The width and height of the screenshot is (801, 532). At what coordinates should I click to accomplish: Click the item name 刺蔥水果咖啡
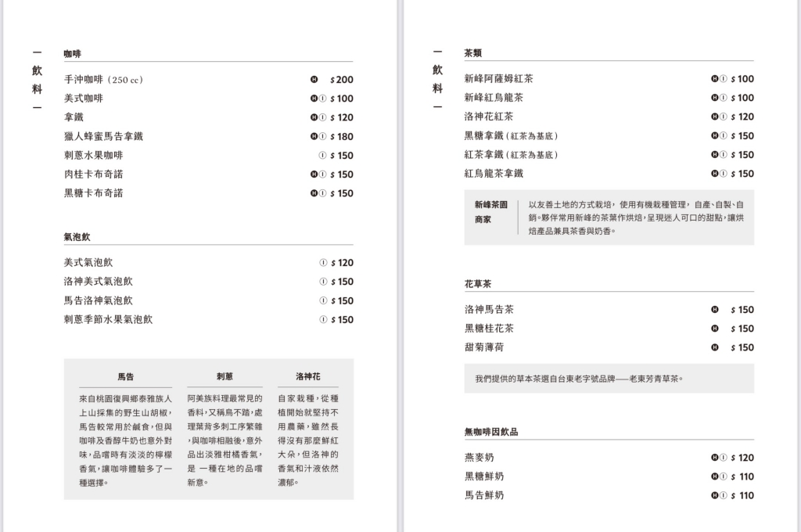pos(94,156)
